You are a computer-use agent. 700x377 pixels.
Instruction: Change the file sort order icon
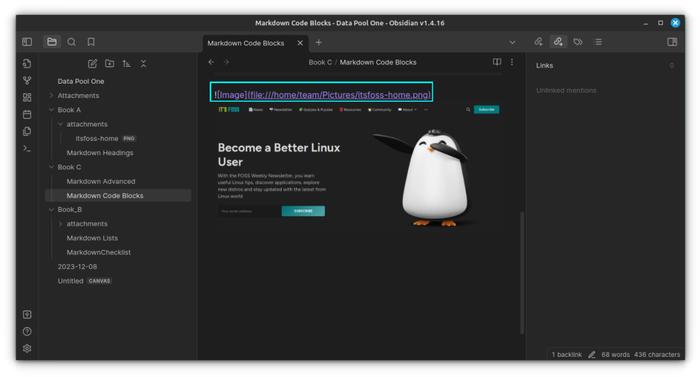126,64
